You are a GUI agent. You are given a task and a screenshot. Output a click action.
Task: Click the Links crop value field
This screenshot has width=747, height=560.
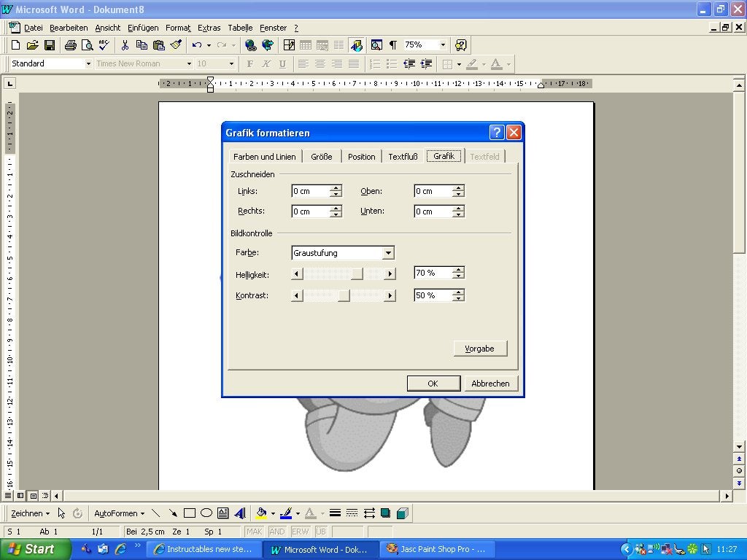coord(310,191)
